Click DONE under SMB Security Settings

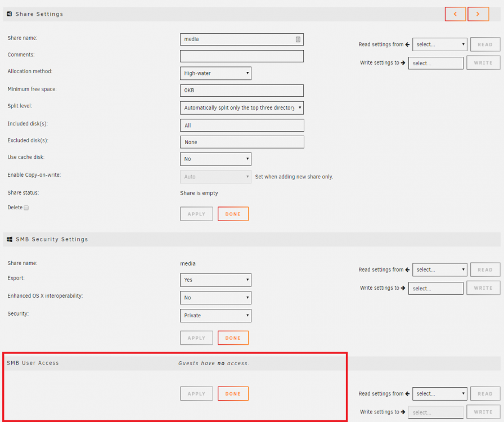pos(233,338)
